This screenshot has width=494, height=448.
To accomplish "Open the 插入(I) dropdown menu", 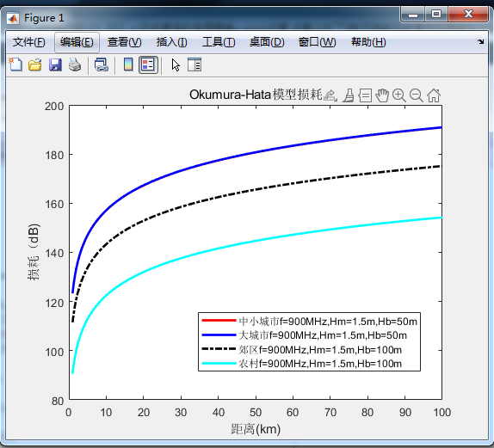I will tap(172, 42).
